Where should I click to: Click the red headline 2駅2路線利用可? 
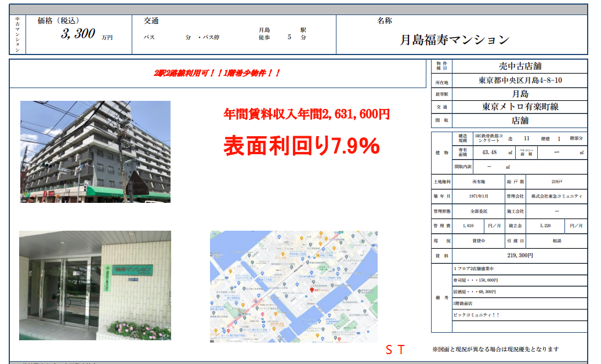(x=217, y=74)
